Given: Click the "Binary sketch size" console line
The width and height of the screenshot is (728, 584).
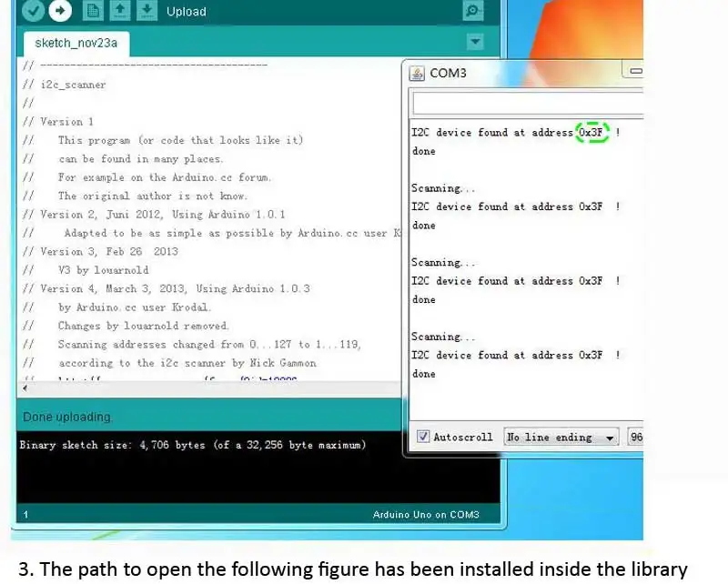Looking at the screenshot, I should (x=193, y=445).
